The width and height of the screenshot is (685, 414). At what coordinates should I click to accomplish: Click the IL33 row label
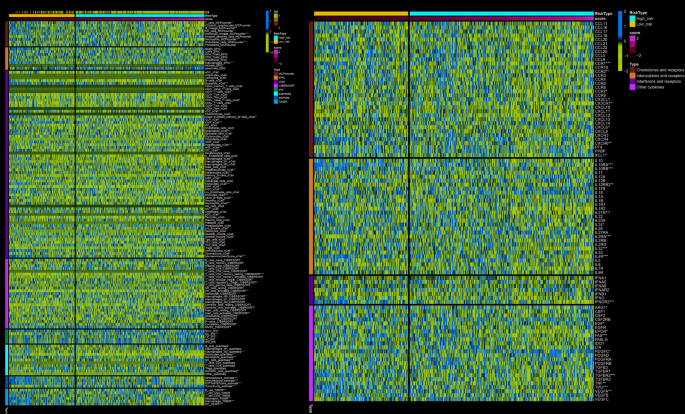pos(599,252)
